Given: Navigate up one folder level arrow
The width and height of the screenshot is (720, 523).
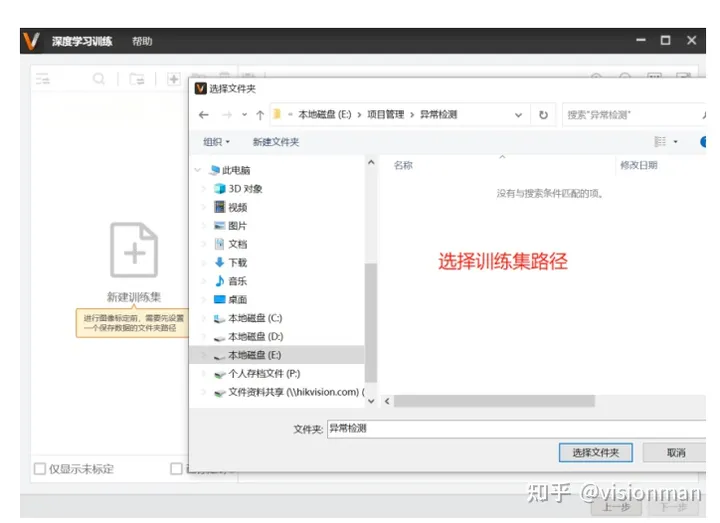Looking at the screenshot, I should point(260,115).
